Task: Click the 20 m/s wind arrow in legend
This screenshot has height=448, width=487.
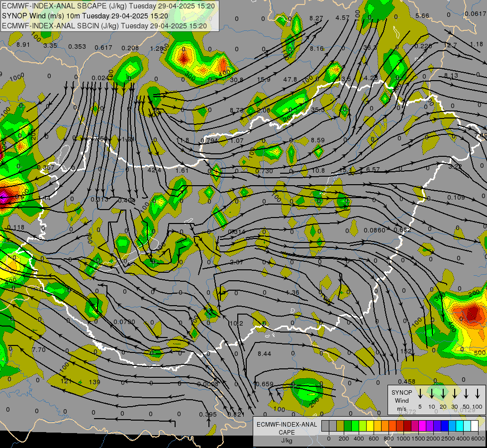Action: click(443, 394)
